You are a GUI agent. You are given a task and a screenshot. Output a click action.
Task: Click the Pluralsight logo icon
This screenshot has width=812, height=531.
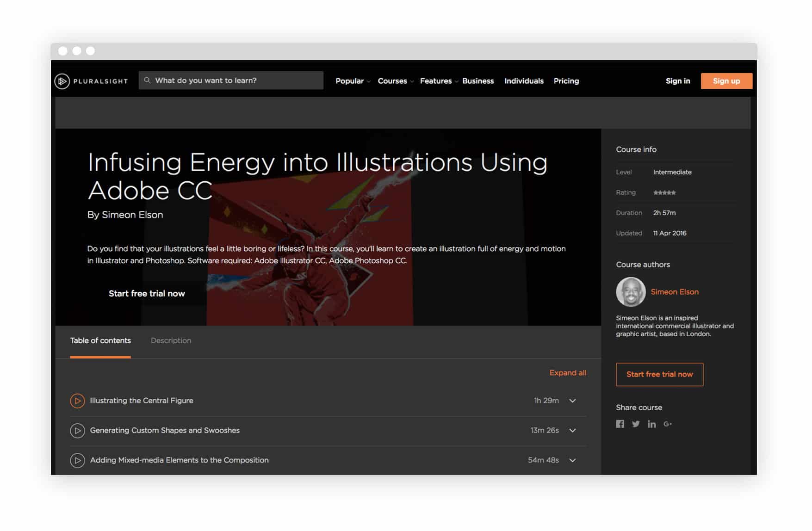(x=62, y=81)
